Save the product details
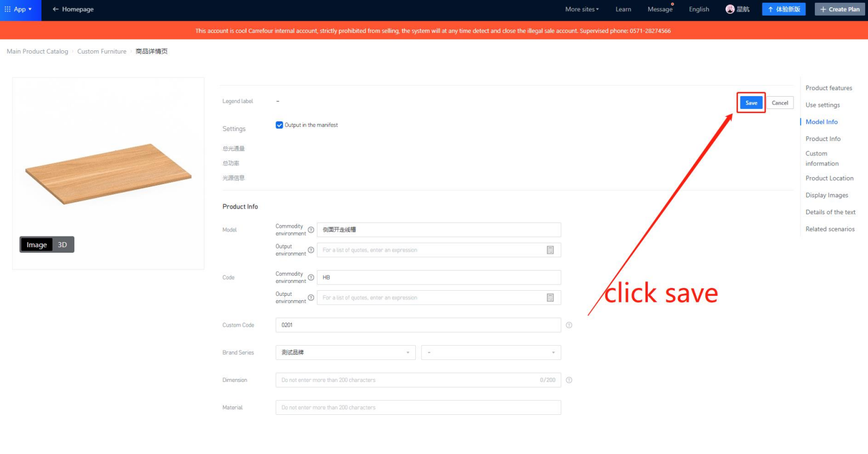Image resolution: width=868 pixels, height=454 pixels. (751, 103)
